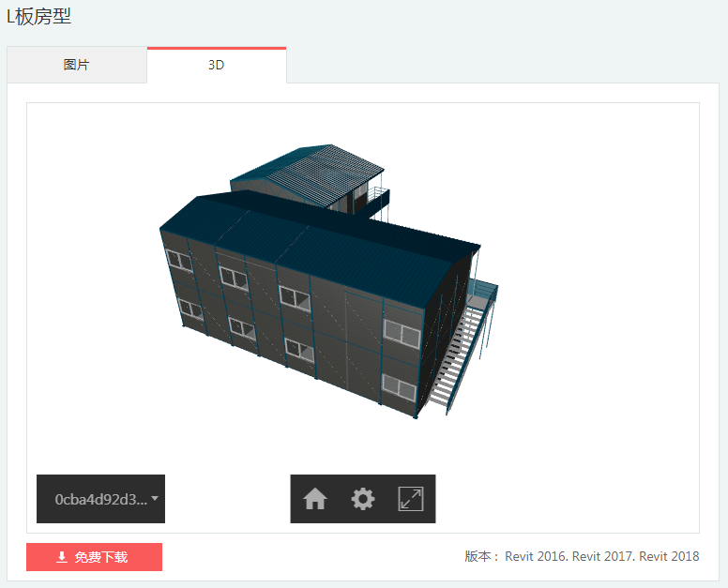Open viewer settings via the gear icon
Viewport: 728px width, 588px height.
coord(362,499)
